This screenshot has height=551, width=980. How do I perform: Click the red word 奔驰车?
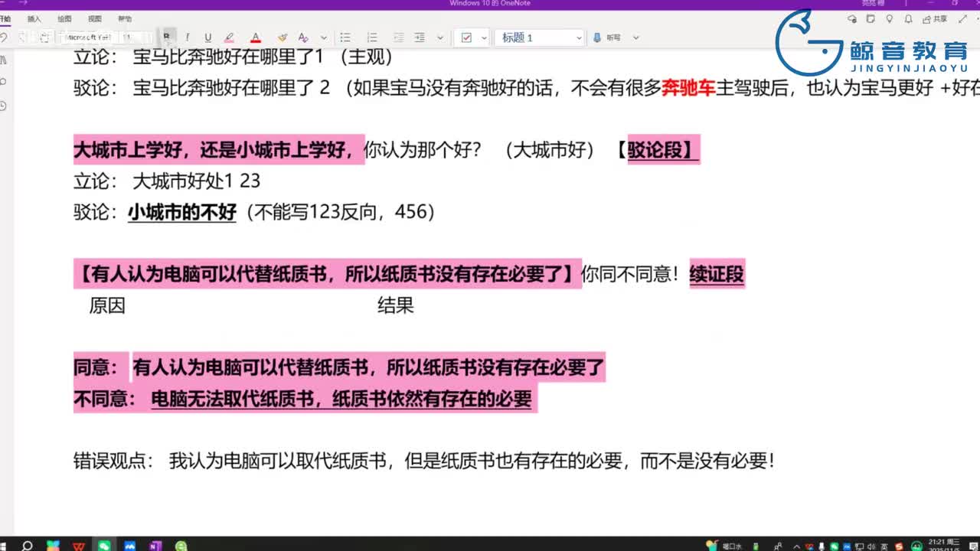pyautogui.click(x=688, y=88)
